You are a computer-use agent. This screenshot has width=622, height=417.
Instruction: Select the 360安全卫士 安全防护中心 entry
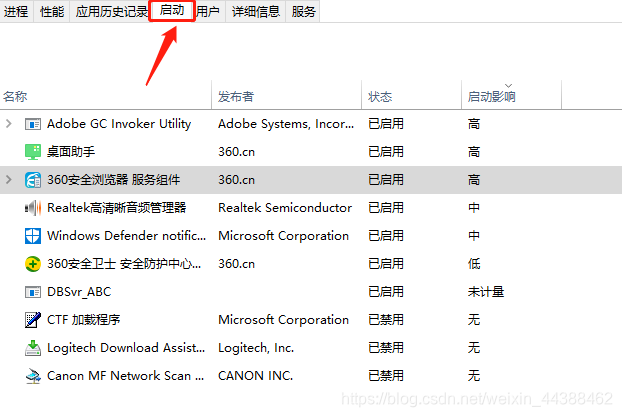pos(124,263)
